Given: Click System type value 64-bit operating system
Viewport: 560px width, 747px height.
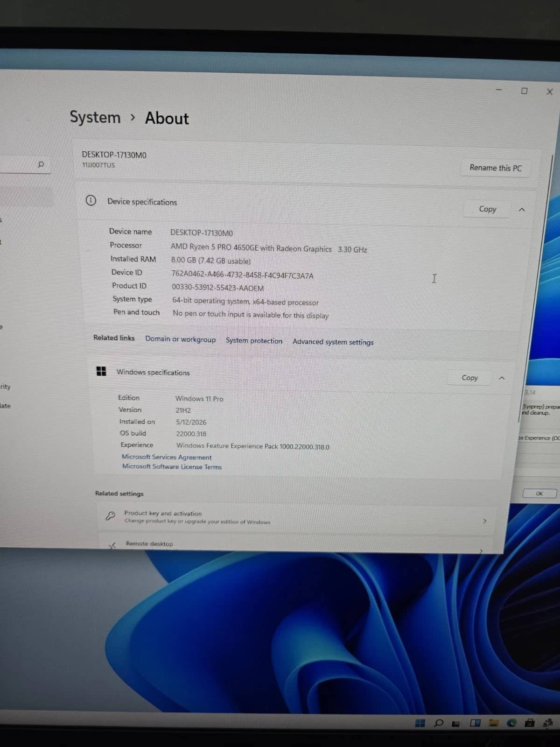Looking at the screenshot, I should coord(245,302).
